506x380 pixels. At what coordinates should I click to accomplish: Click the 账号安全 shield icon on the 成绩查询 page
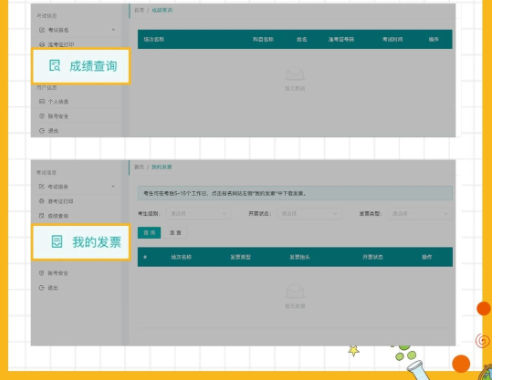coord(42,116)
